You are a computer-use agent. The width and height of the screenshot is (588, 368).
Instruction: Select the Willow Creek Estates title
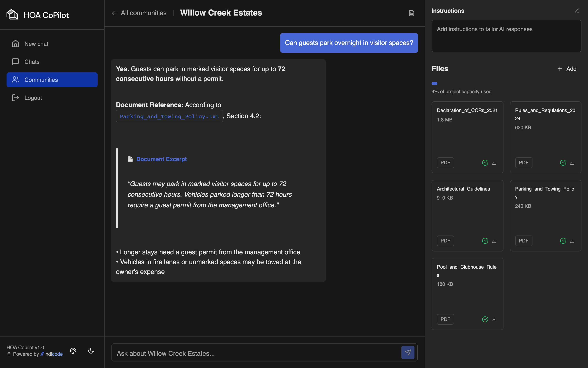(x=221, y=13)
